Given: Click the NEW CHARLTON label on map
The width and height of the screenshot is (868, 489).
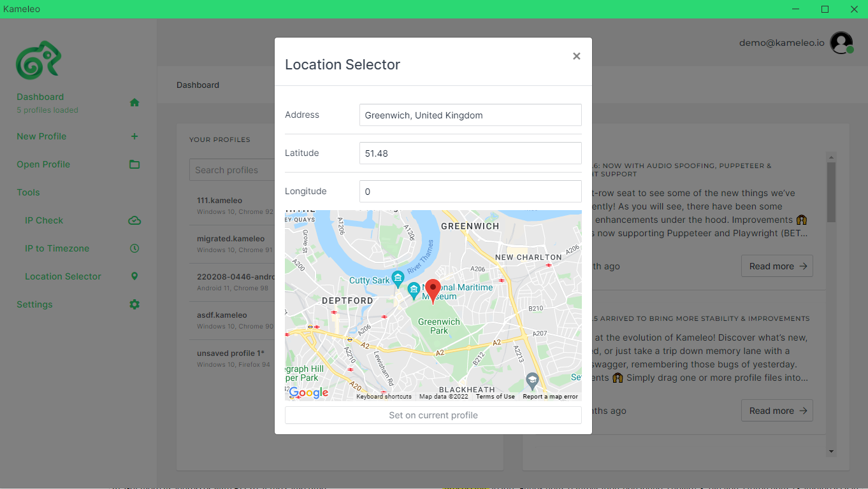Looking at the screenshot, I should (528, 257).
